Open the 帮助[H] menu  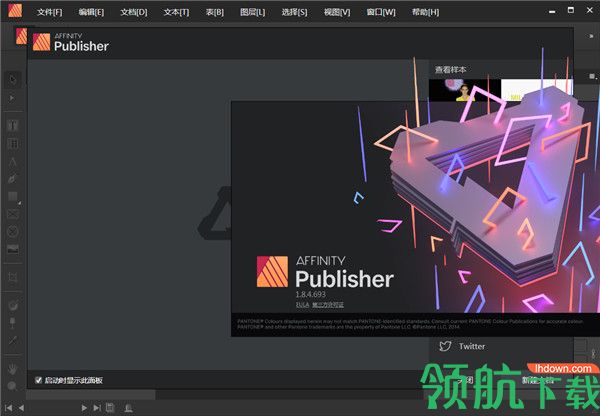pyautogui.click(x=426, y=12)
